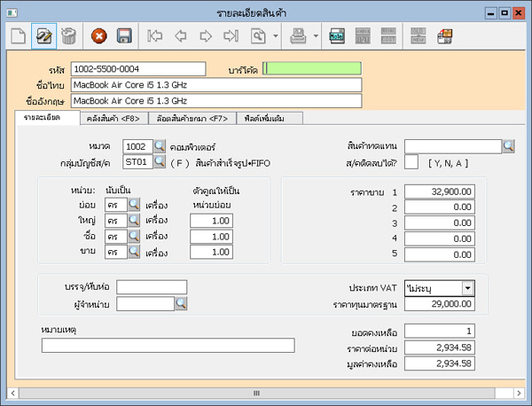Click the horizontal scrollbar thumb

point(257,394)
